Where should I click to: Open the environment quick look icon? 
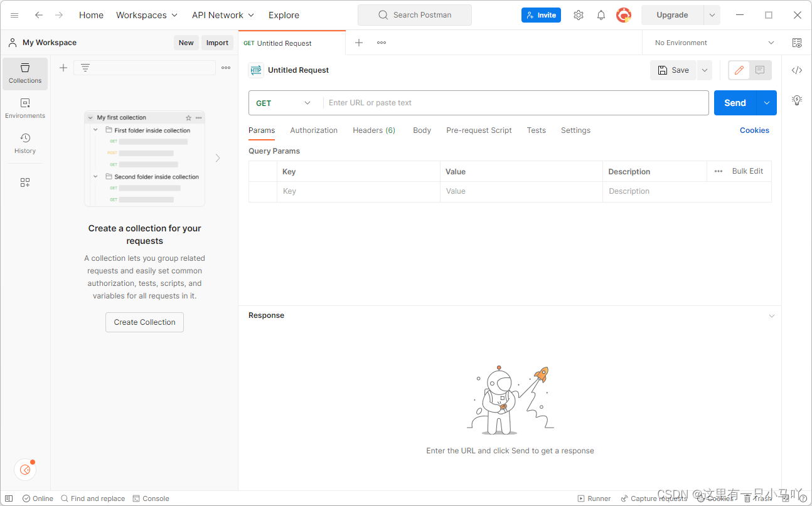[797, 43]
